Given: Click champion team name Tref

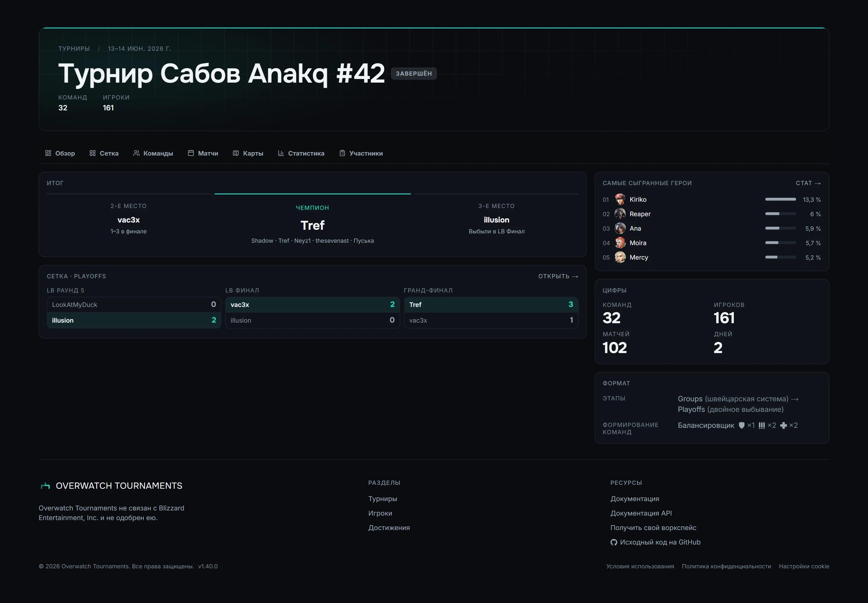Looking at the screenshot, I should (x=312, y=225).
